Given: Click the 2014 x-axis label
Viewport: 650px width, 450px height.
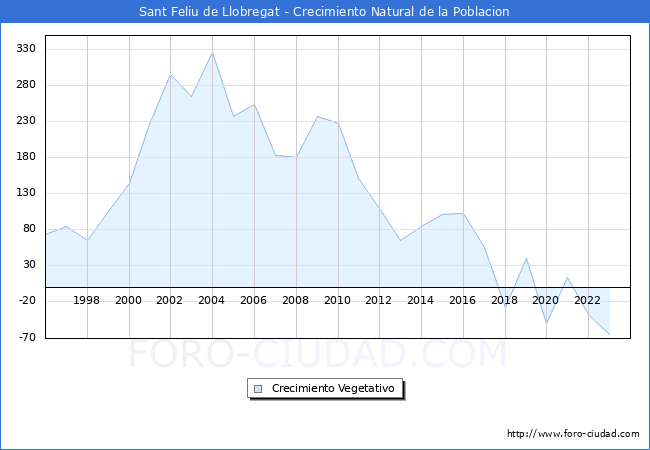Looking at the screenshot, I should (x=420, y=300).
